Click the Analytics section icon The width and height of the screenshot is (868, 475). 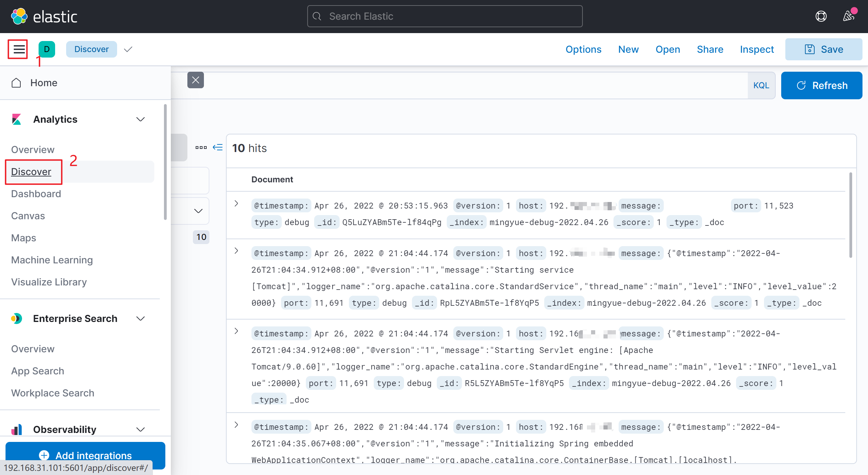pos(18,119)
